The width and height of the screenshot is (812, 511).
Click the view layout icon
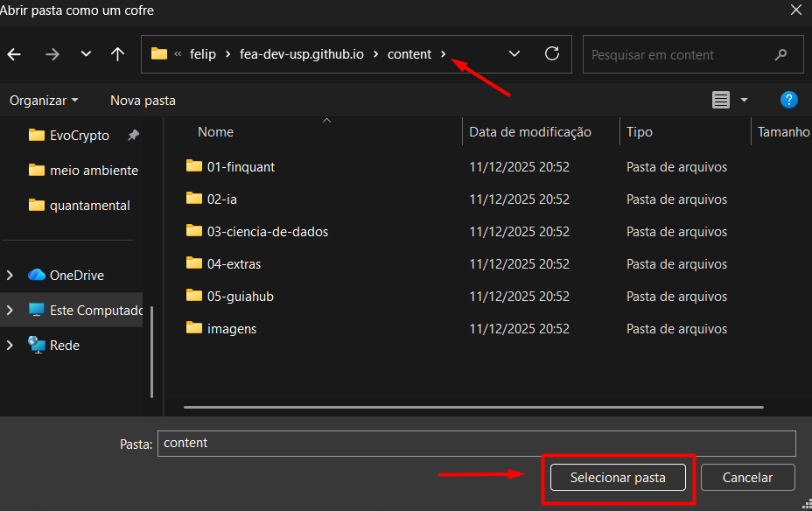721,100
